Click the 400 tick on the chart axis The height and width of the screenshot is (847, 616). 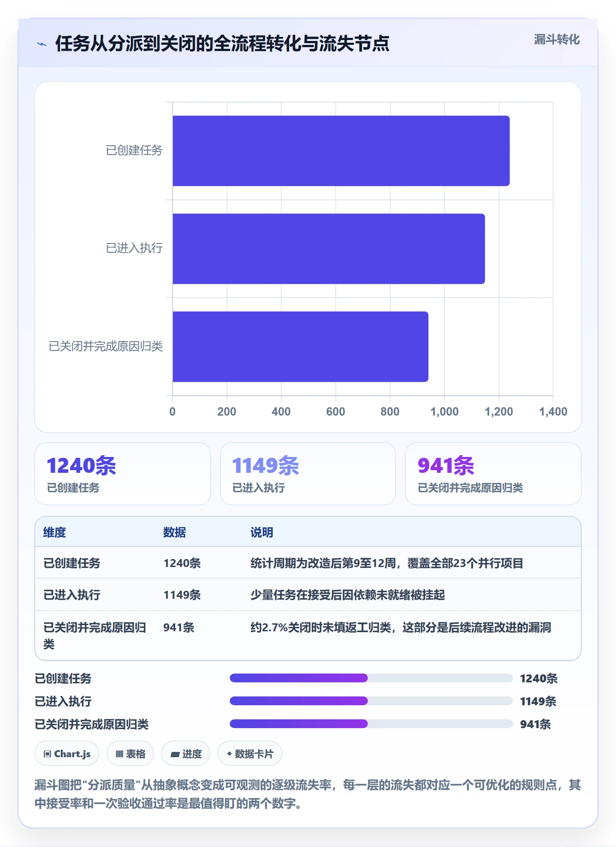click(x=281, y=412)
